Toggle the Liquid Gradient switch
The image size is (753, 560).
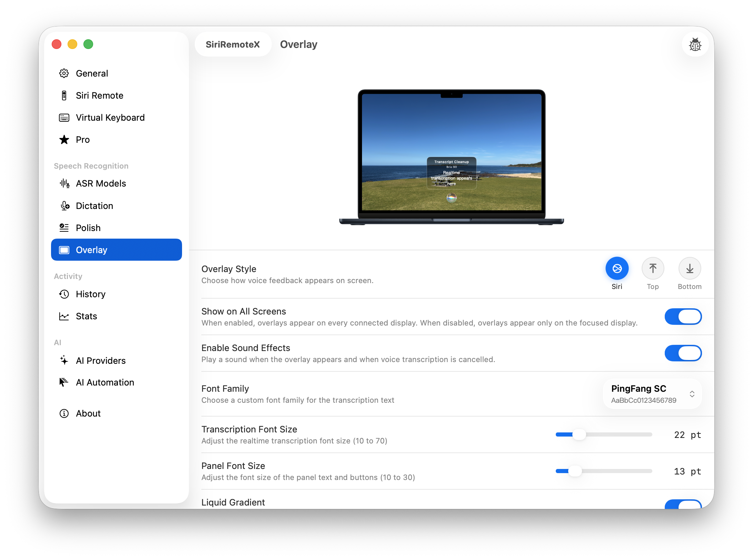click(683, 504)
